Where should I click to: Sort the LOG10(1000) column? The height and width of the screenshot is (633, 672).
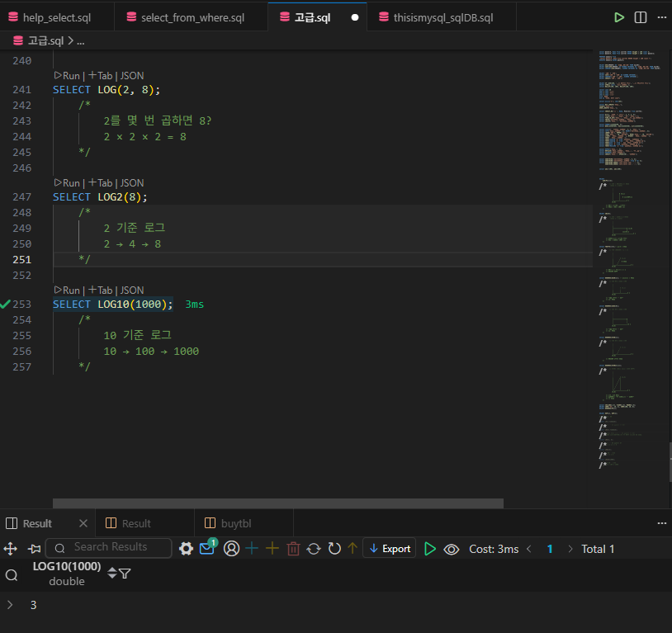tap(111, 573)
